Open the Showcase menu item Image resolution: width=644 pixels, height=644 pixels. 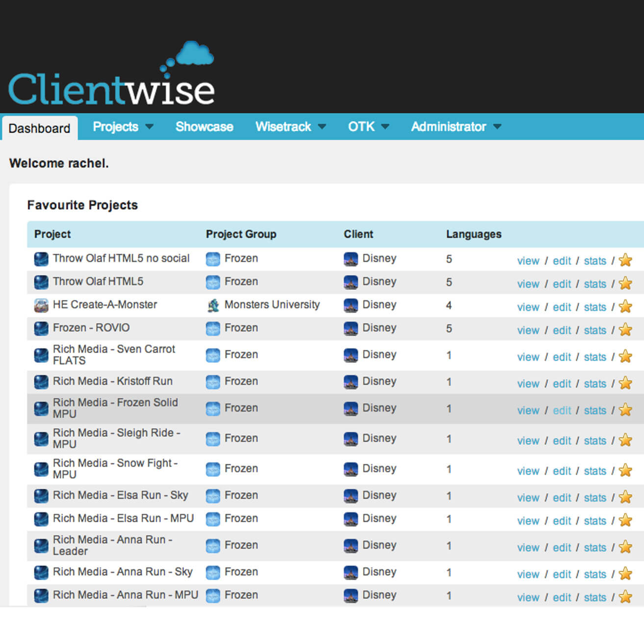[x=204, y=127]
